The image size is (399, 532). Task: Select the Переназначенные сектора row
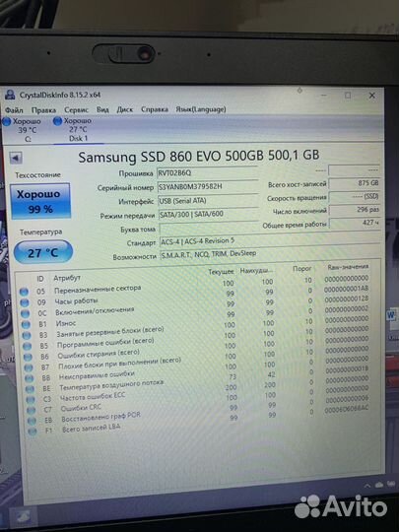tap(194, 286)
